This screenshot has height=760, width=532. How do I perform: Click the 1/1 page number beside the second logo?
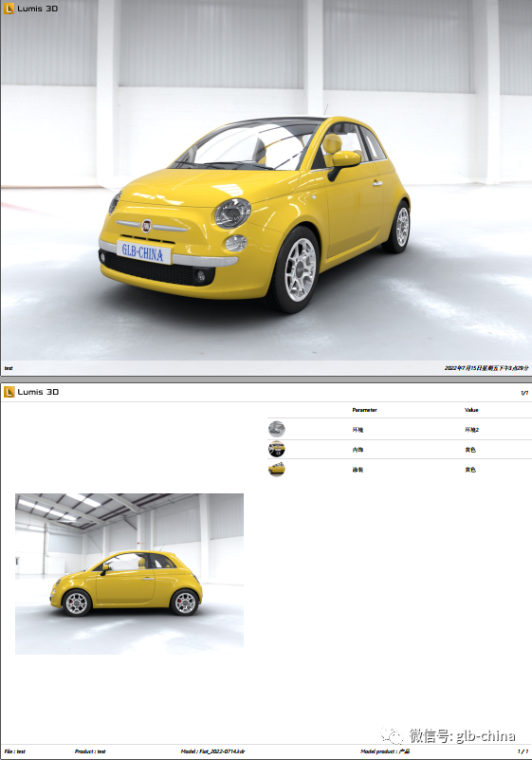click(524, 393)
